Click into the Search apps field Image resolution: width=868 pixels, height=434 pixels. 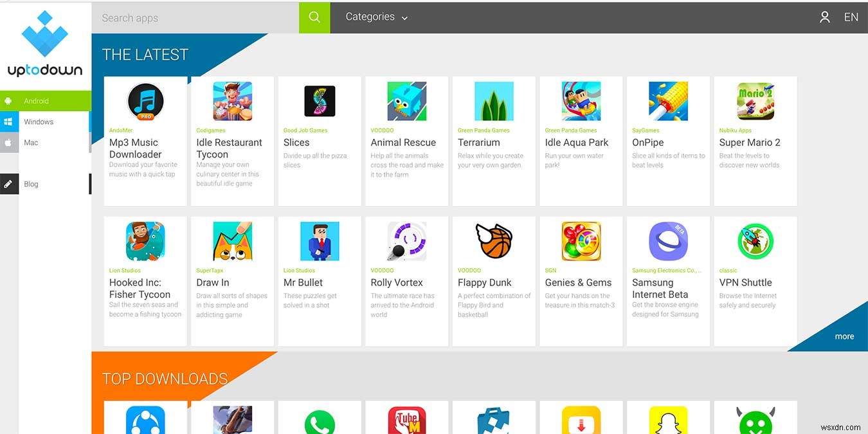click(x=193, y=17)
